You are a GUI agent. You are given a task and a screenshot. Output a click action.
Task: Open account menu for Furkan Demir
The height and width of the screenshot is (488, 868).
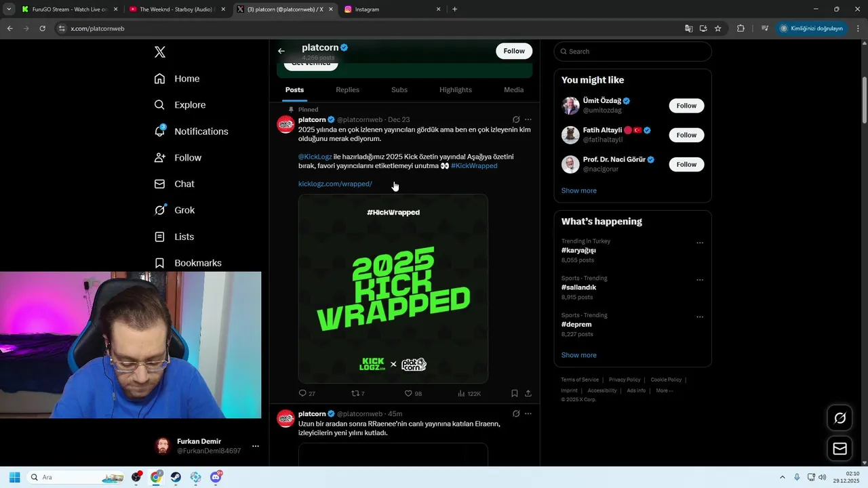(x=255, y=446)
